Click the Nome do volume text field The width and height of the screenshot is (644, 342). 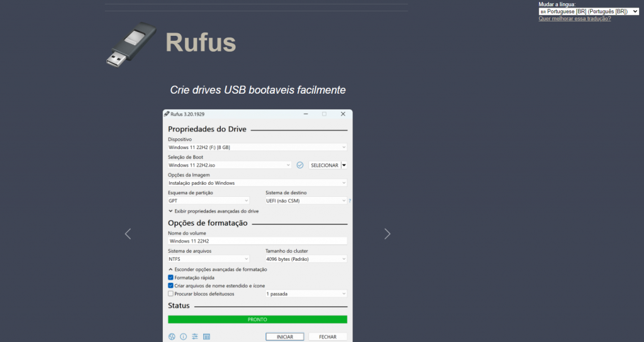pyautogui.click(x=257, y=241)
